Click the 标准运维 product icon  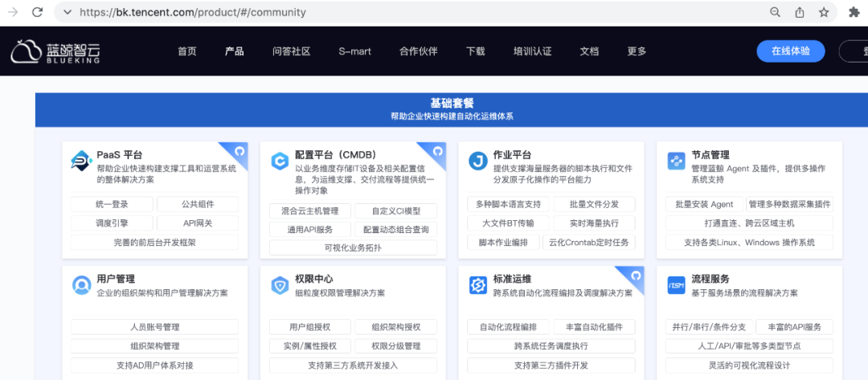coord(477,285)
